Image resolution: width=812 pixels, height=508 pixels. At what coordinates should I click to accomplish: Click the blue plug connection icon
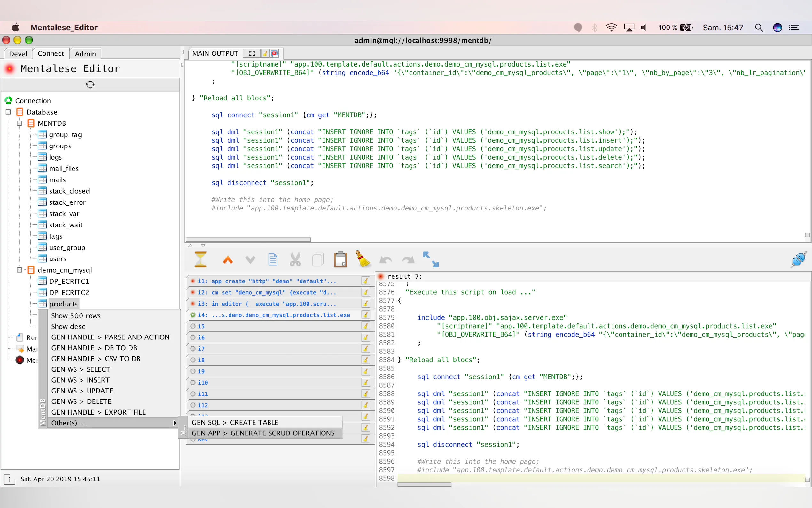[x=798, y=259]
